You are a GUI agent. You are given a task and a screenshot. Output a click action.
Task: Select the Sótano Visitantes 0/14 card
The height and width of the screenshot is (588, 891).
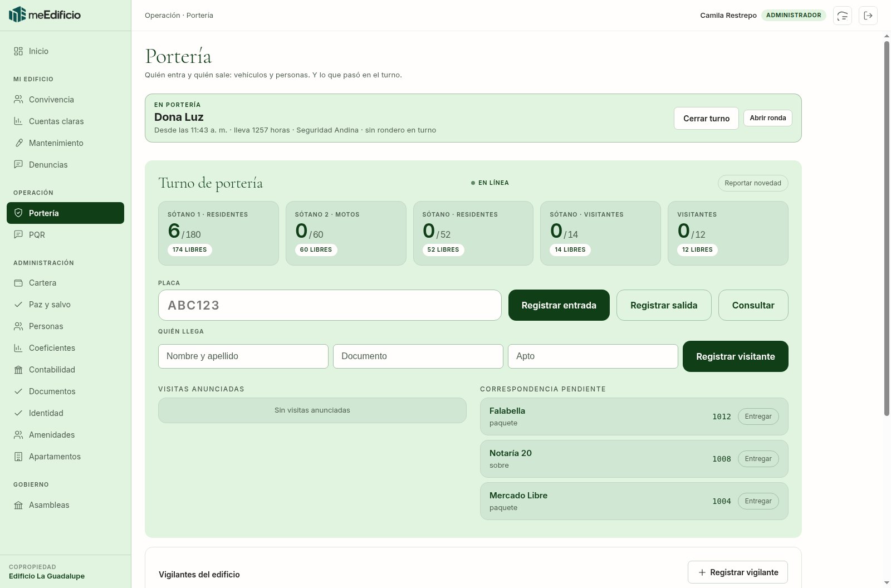point(600,233)
